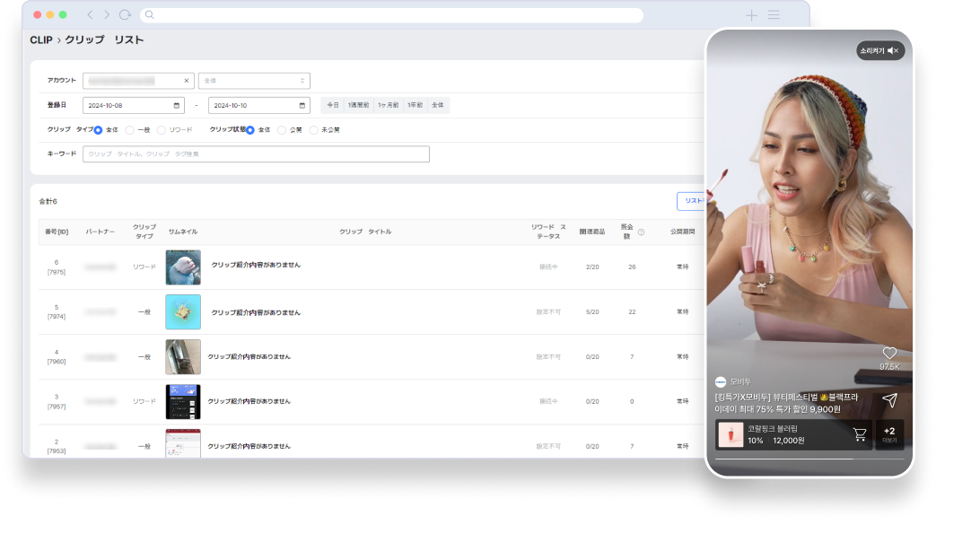Select 公開 clip status radio

click(282, 130)
